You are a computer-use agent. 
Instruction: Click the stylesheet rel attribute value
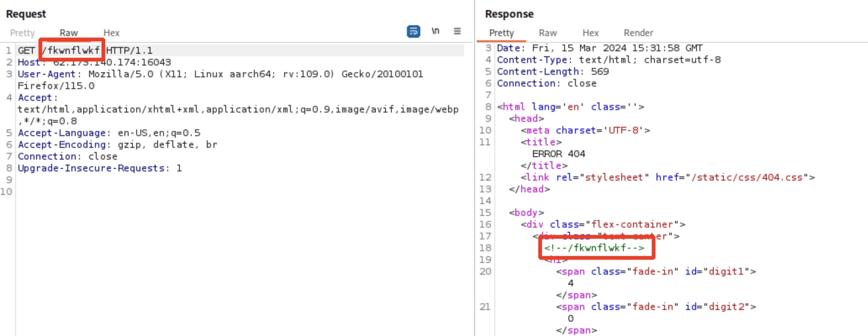614,177
